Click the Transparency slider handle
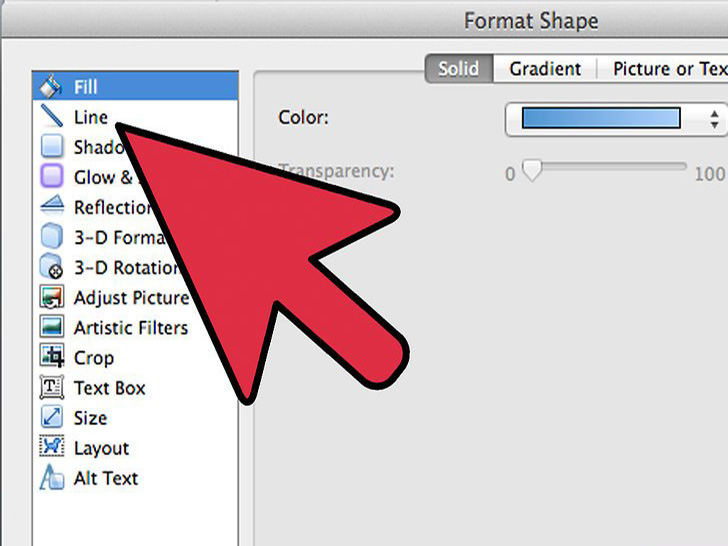This screenshot has height=546, width=728. point(531,171)
